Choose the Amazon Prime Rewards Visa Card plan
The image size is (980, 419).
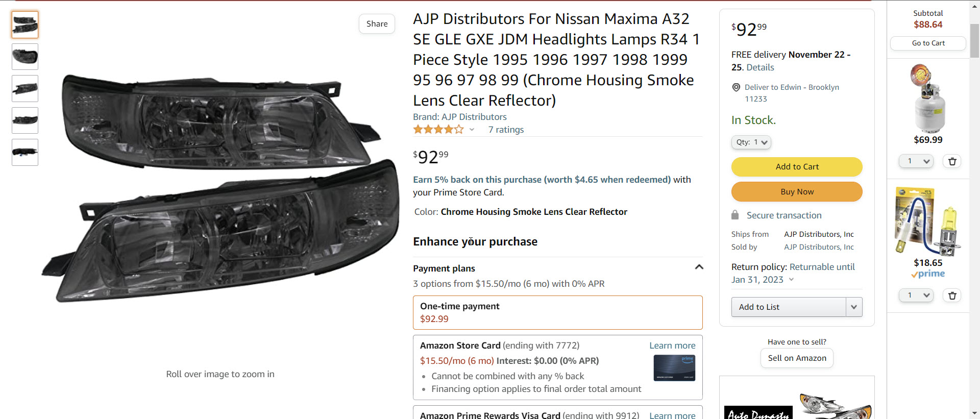click(x=529, y=415)
